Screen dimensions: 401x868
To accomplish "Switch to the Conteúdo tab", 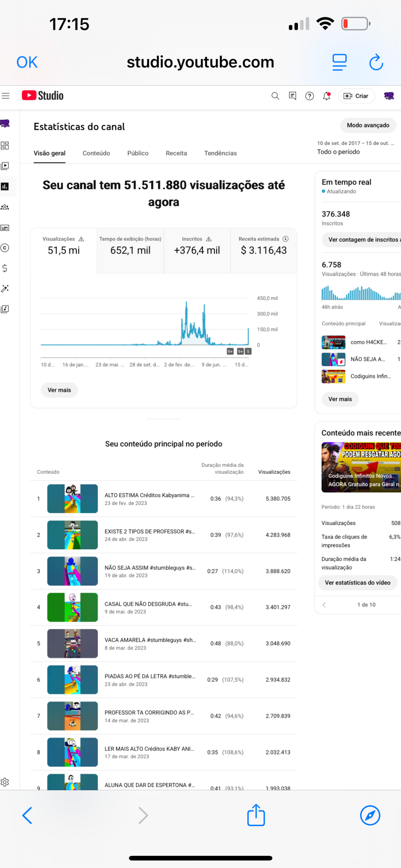I will tap(96, 153).
